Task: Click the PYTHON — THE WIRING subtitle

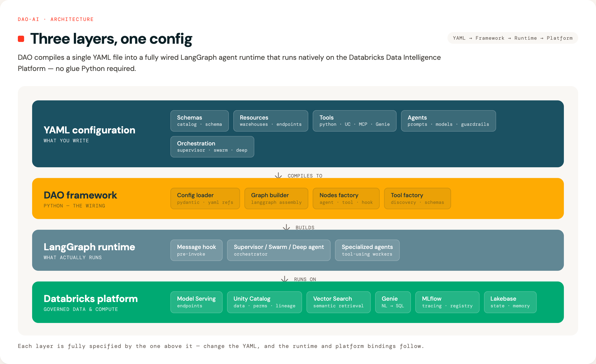Action: click(74, 206)
